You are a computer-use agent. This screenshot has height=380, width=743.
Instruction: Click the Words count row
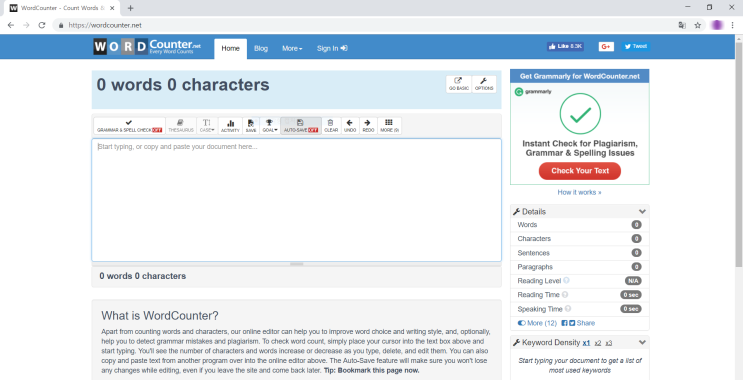coord(580,225)
